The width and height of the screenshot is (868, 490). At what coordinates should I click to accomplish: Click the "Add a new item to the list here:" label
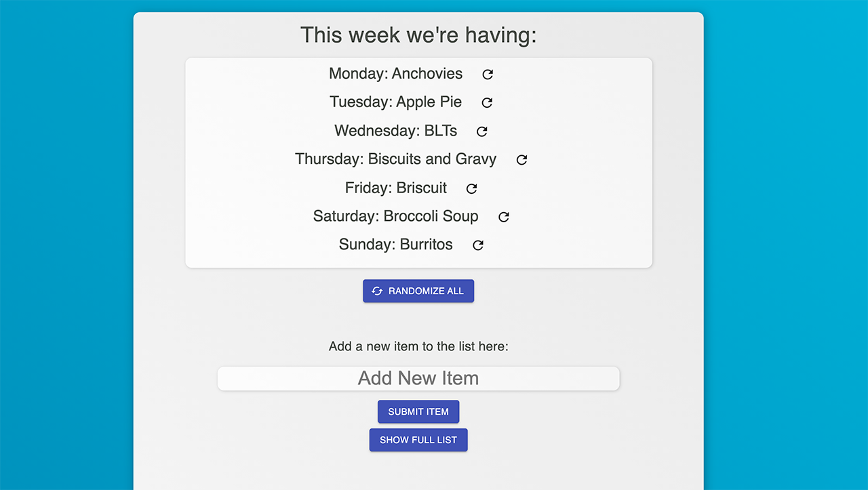pyautogui.click(x=418, y=346)
